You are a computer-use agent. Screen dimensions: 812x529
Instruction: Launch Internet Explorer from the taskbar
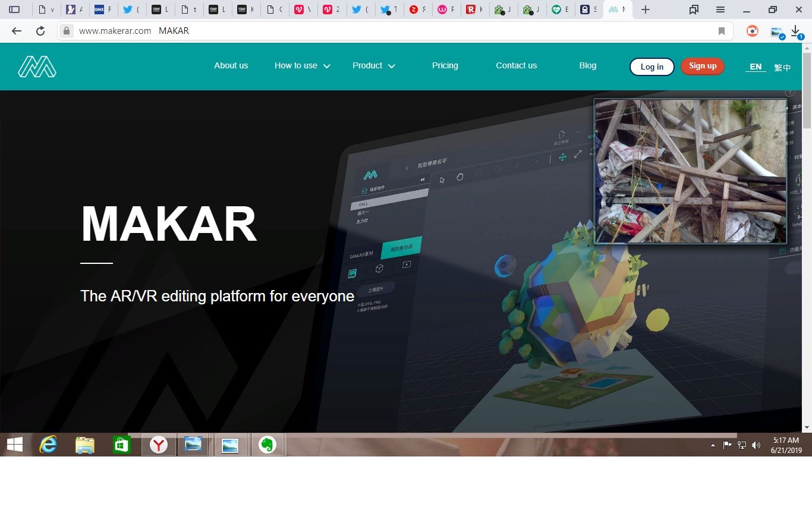coord(48,445)
